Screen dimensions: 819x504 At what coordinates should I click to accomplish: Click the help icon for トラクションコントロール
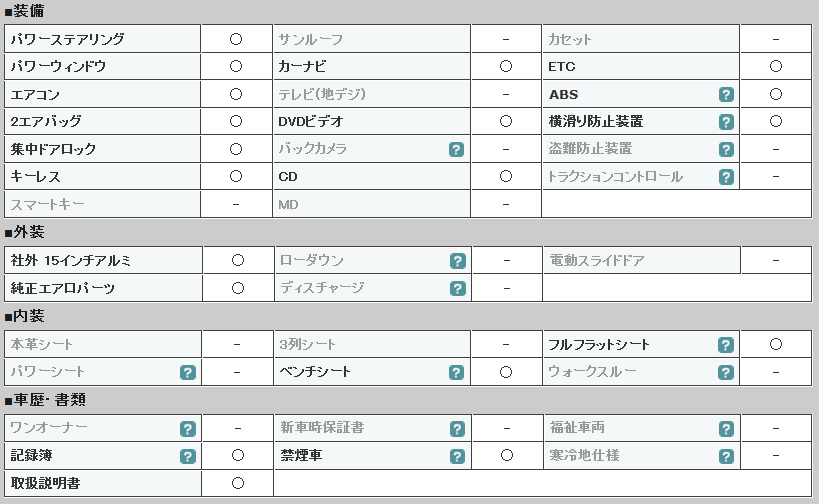(726, 177)
